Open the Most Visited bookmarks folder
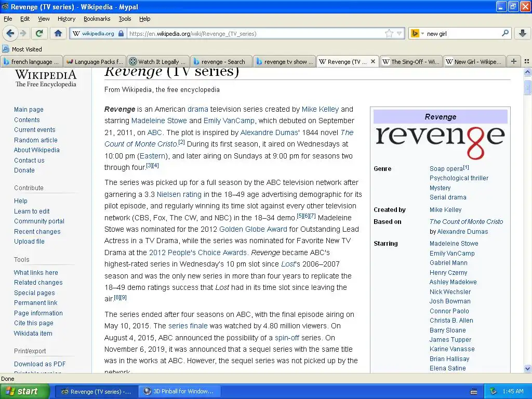Image resolution: width=532 pixels, height=399 pixels. coord(22,49)
